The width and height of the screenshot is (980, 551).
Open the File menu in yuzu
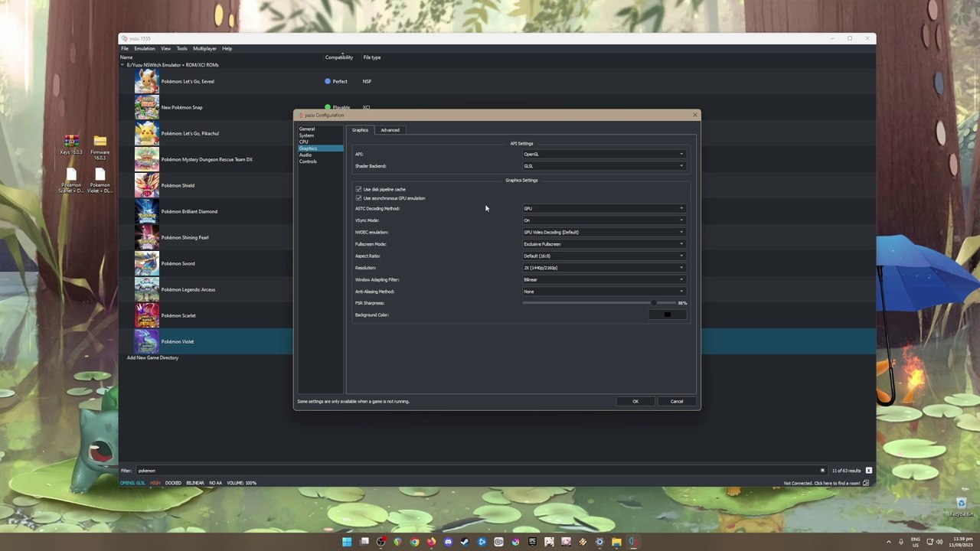[x=125, y=48]
